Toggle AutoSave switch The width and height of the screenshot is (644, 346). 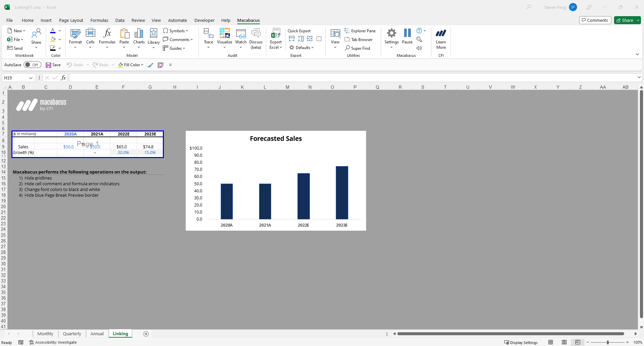[32, 65]
